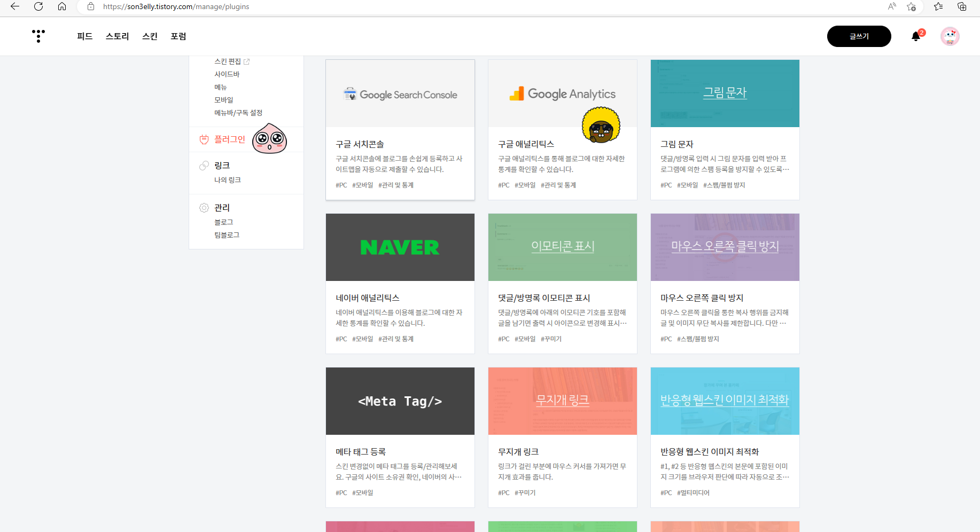Viewport: 980px width, 532px height.
Task: Open Google Analytics plugin thumbnail
Action: [x=563, y=93]
